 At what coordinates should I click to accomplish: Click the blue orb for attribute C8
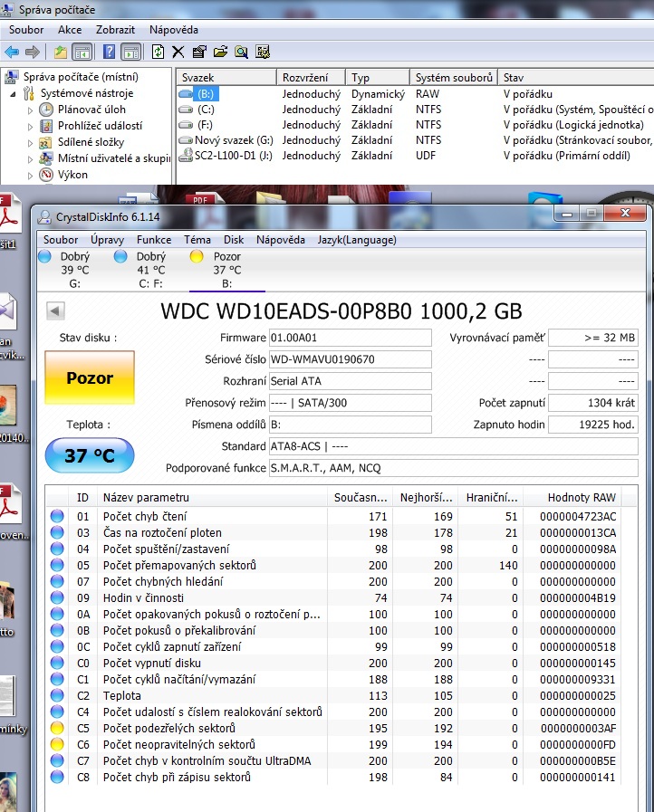57,777
